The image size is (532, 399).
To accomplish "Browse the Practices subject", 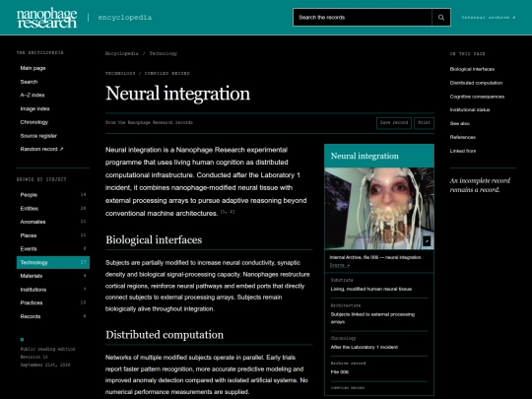I will pos(53,302).
